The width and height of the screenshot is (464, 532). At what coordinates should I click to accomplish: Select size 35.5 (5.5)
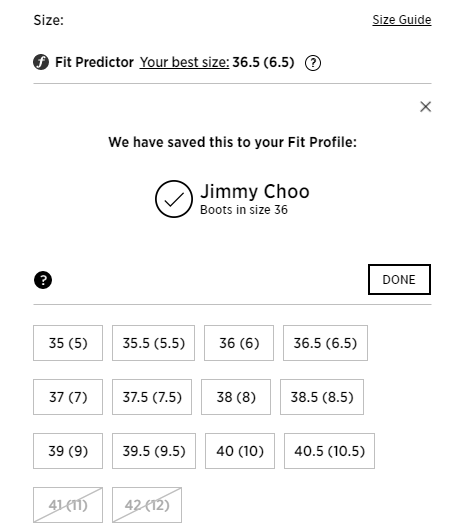tap(154, 343)
